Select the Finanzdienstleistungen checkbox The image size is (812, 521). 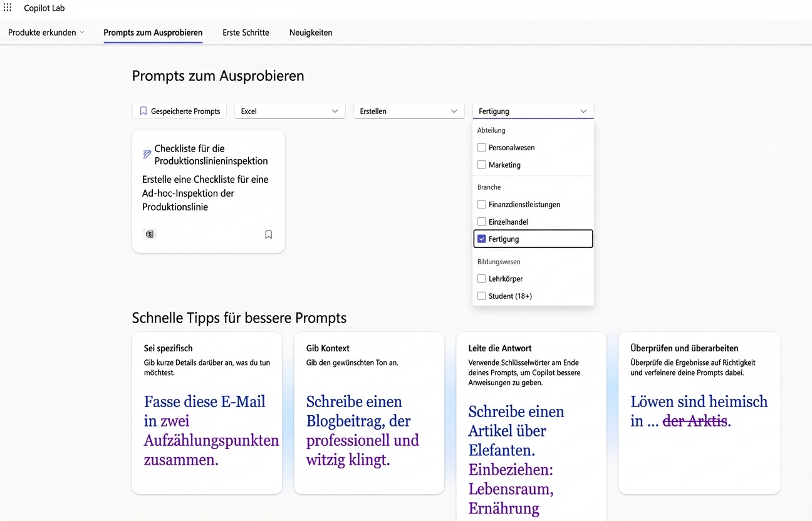[x=481, y=204]
